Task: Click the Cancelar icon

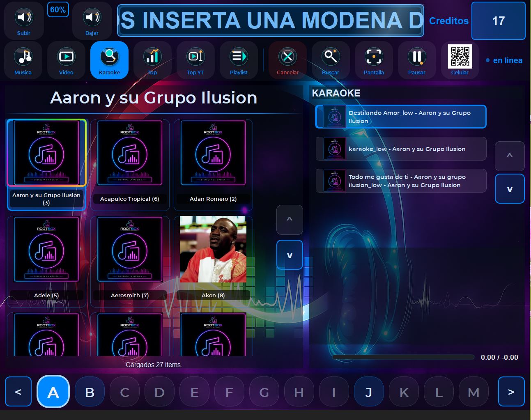Action: coord(287,60)
